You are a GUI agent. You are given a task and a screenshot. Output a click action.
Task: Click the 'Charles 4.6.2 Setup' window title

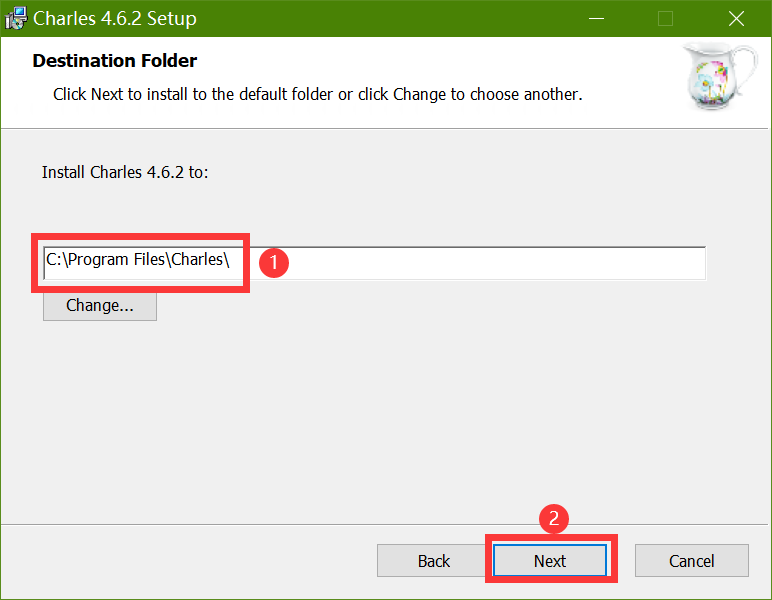(115, 19)
